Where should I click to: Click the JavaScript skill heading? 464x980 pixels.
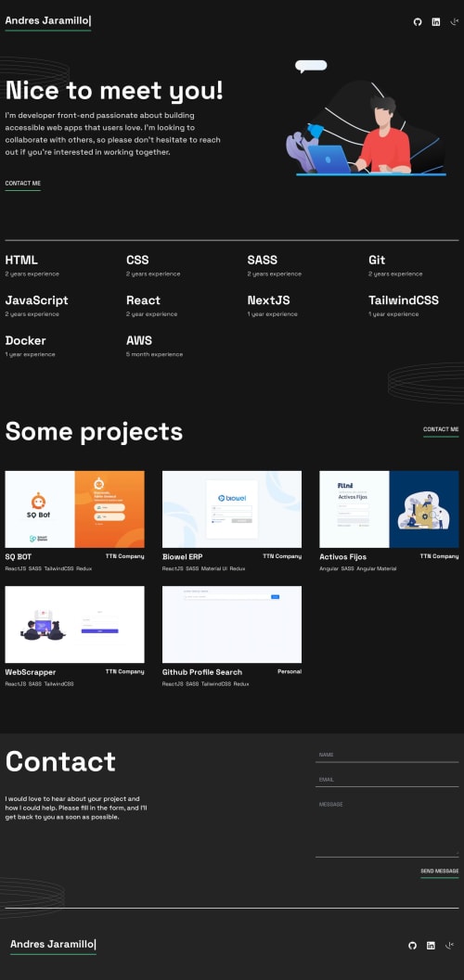37,300
